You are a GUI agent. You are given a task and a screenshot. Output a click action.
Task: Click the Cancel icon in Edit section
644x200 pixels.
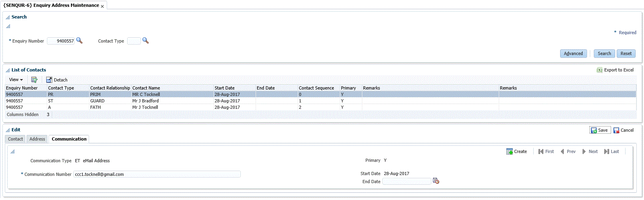616,130
